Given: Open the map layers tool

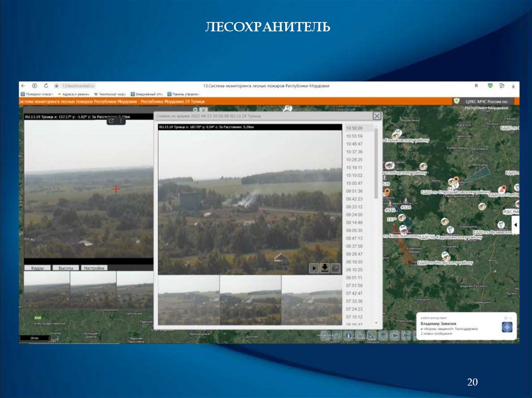Looking at the screenshot, I should click(383, 335).
